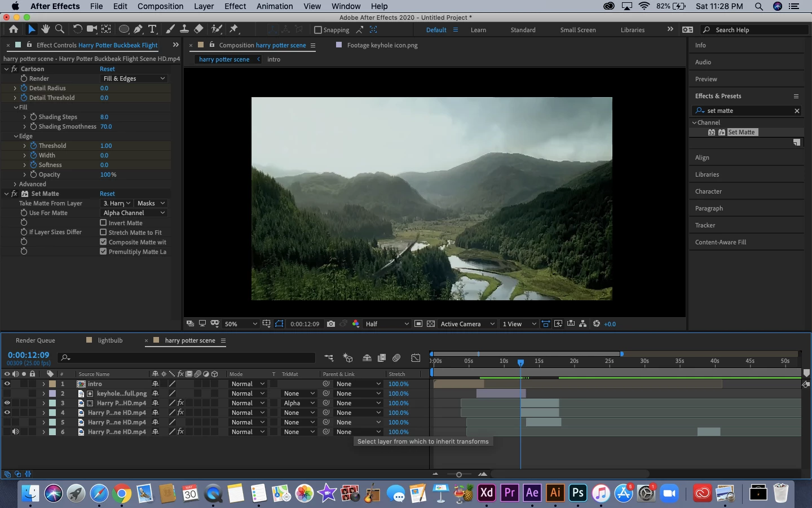Screen dimensions: 812x508
Task: Expand the Advanced property group
Action: point(15,184)
